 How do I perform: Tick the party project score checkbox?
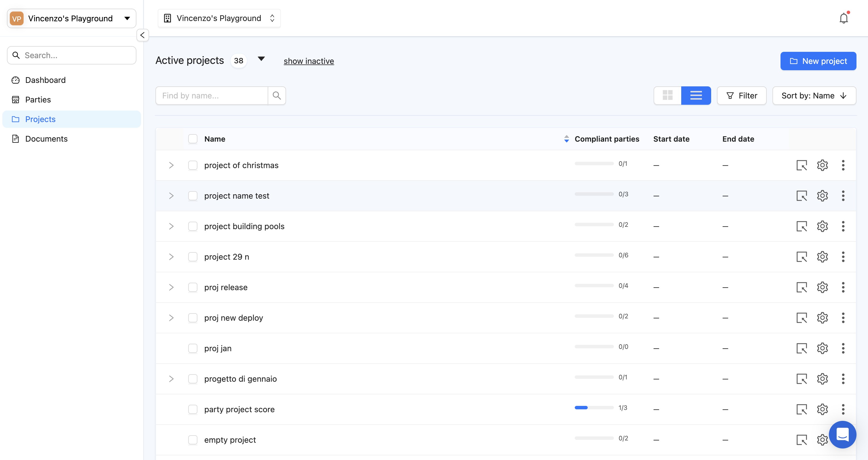(x=193, y=409)
